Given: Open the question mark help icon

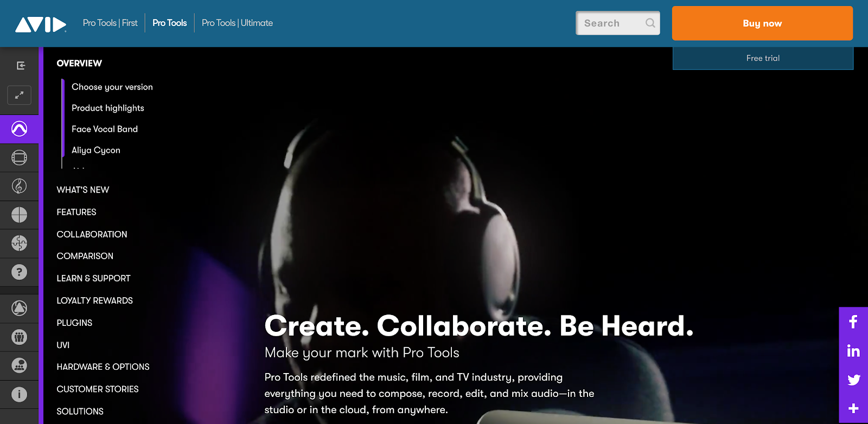Looking at the screenshot, I should click(19, 272).
